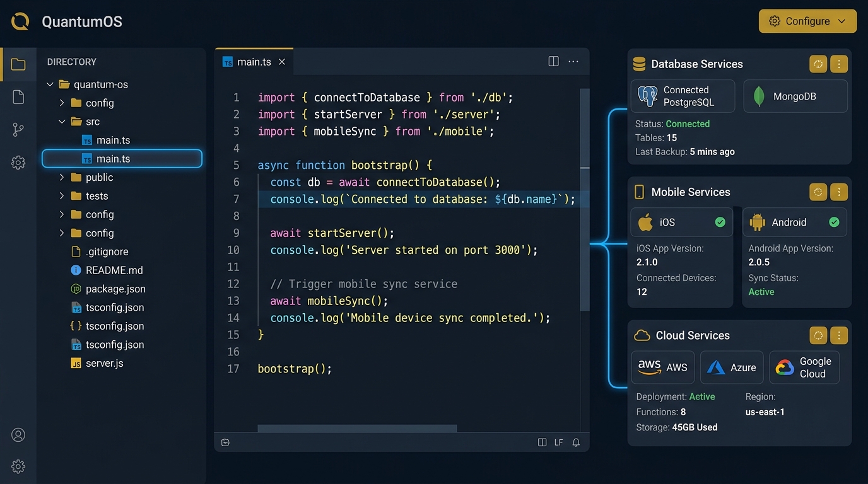Select the MongoDB card

[795, 96]
